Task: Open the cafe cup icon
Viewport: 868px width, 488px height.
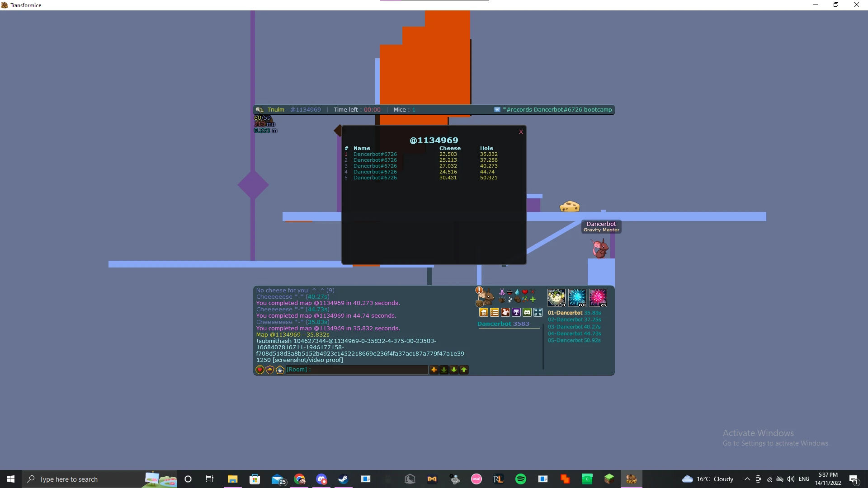Action: [x=280, y=370]
